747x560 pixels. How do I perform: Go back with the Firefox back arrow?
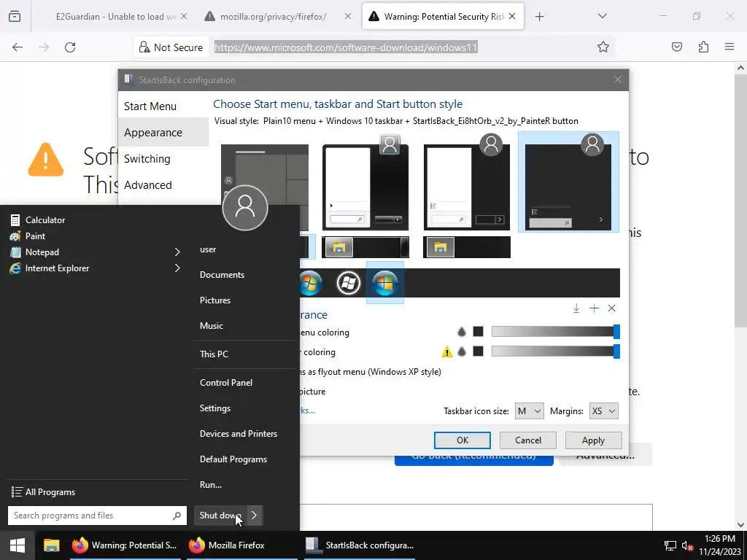(x=18, y=47)
